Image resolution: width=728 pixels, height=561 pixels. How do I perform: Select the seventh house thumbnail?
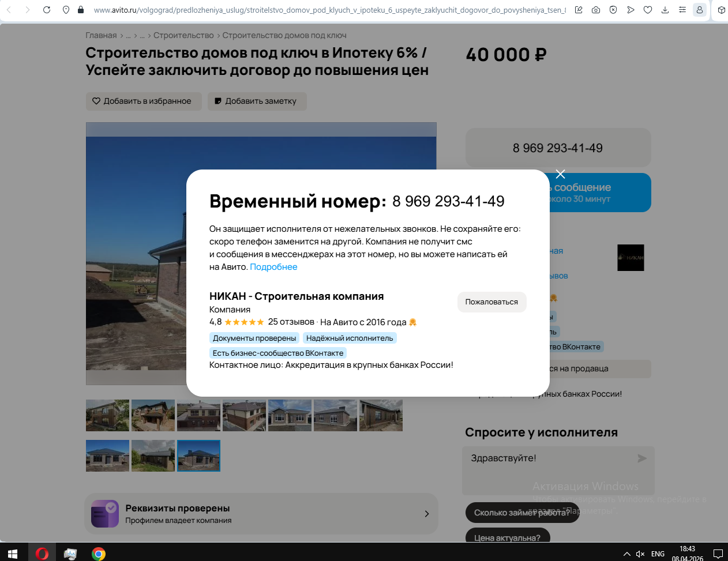[x=381, y=415]
